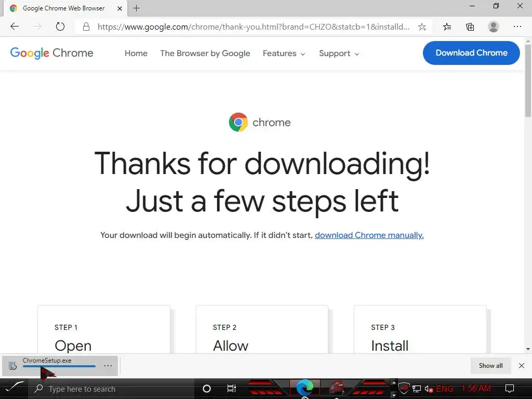Open the Windows Start menu
This screenshot has height=399, width=532.
14,389
